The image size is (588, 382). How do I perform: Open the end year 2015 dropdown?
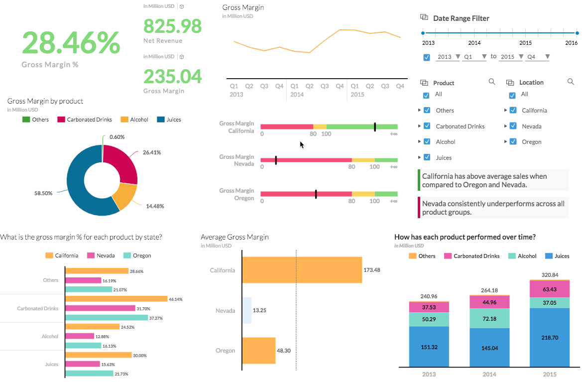pos(511,57)
